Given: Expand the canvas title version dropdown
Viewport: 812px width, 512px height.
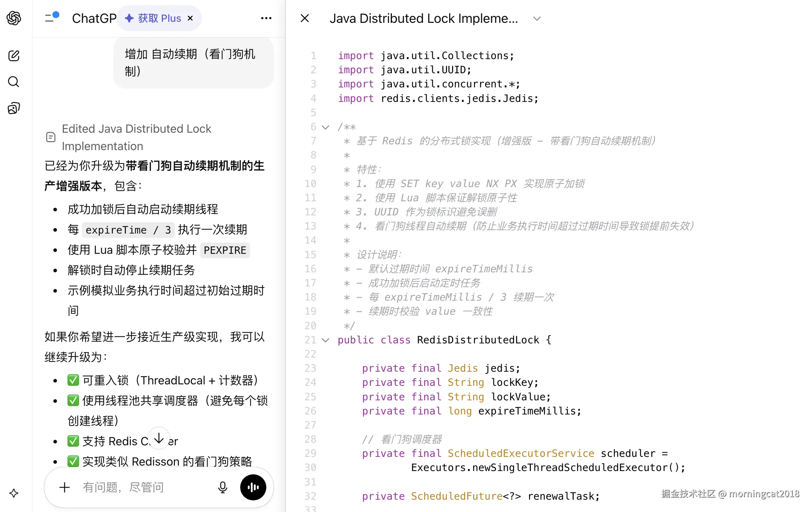Looking at the screenshot, I should pyautogui.click(x=537, y=18).
